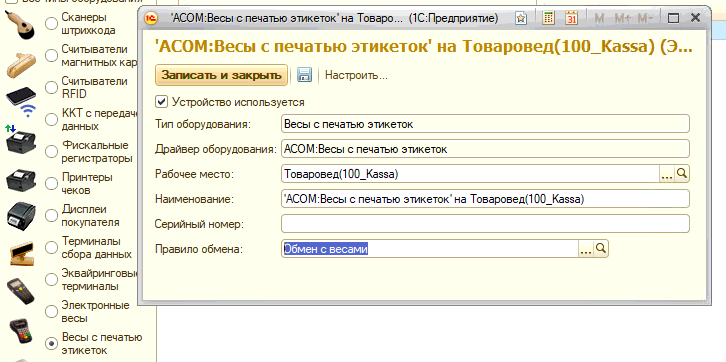726x362 pixels.
Task: Click the customer display device icon
Action: click(21, 253)
